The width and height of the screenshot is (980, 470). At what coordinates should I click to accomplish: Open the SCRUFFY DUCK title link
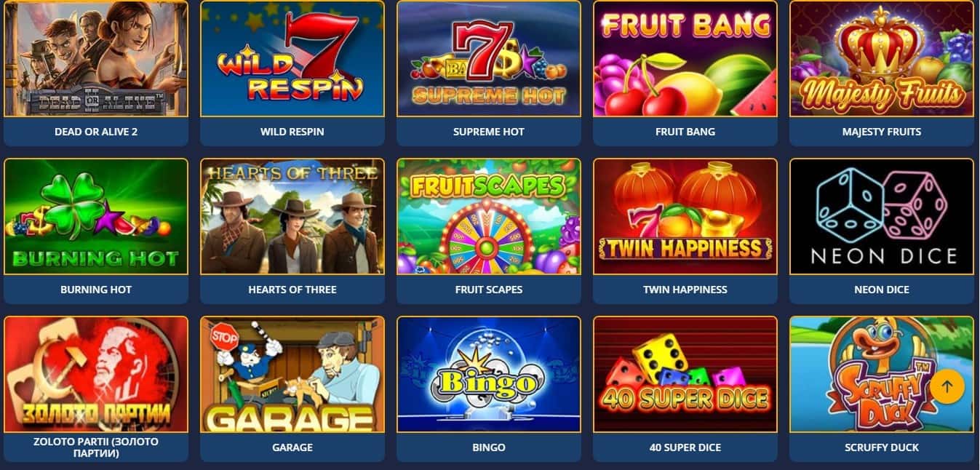click(882, 447)
